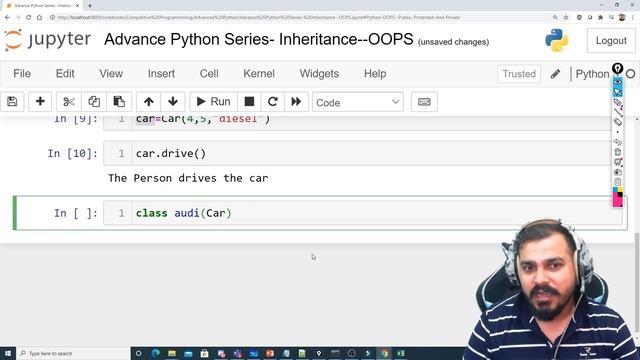
Task: Click the "In [10]:" prompt label
Action: tap(73, 153)
